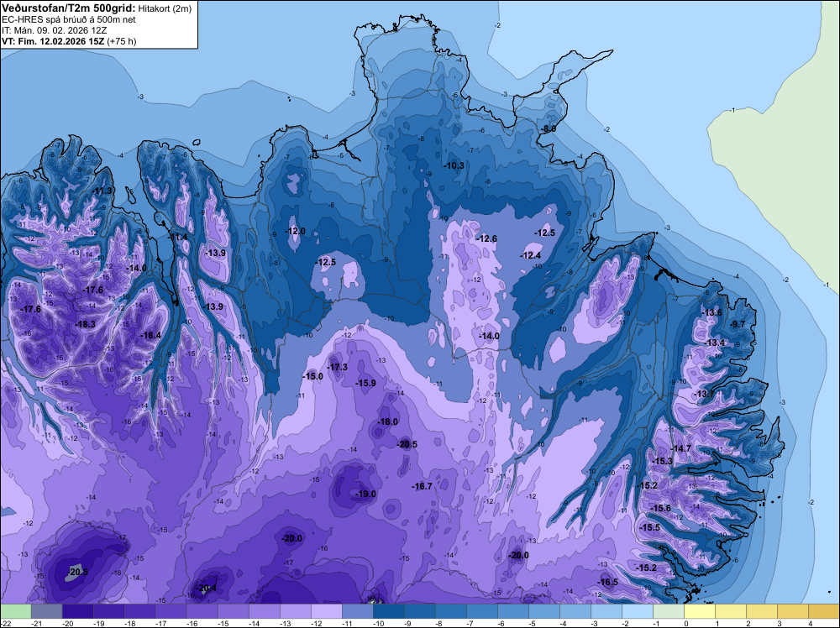Screen dimensions: 840x628
Task: Click the "EC-HRES spá brúuð á 500m net" line
Action: (69, 20)
